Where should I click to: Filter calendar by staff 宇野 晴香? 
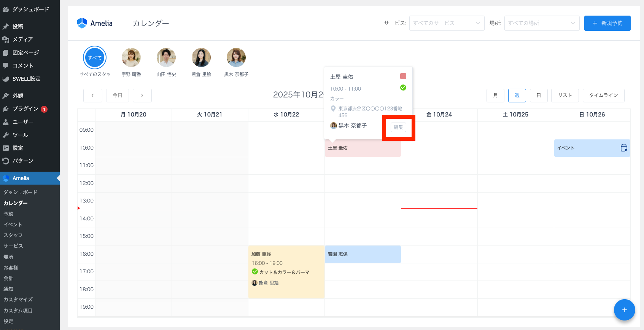[131, 58]
